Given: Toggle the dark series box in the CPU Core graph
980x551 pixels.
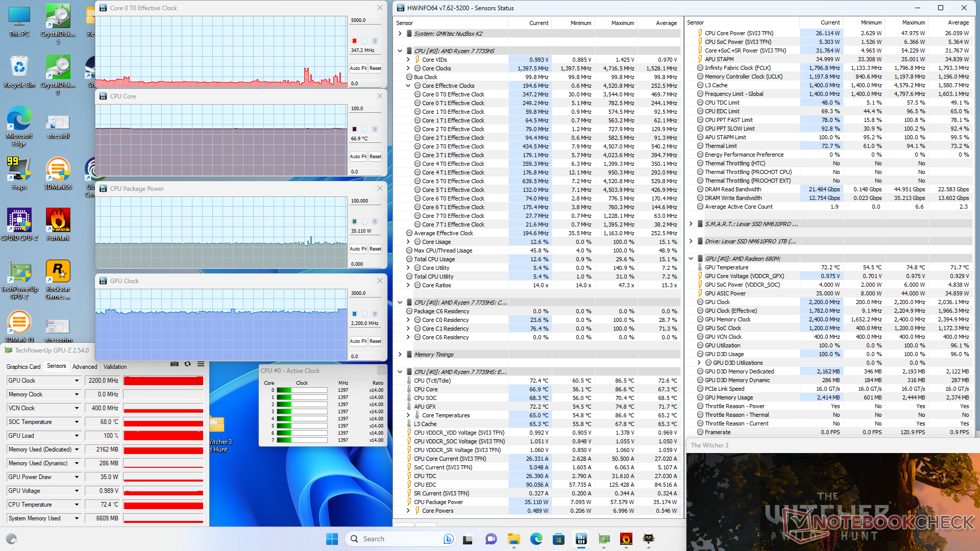Looking at the screenshot, I should click(354, 129).
